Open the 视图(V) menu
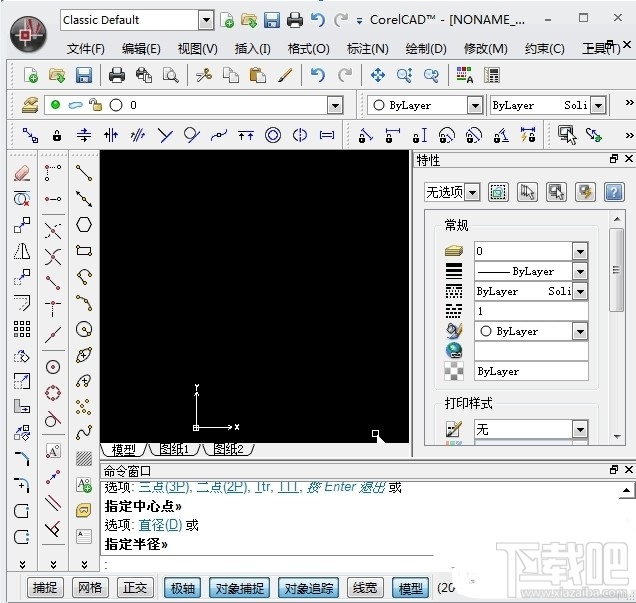Viewport: 636px width, 603px height. coord(197,49)
